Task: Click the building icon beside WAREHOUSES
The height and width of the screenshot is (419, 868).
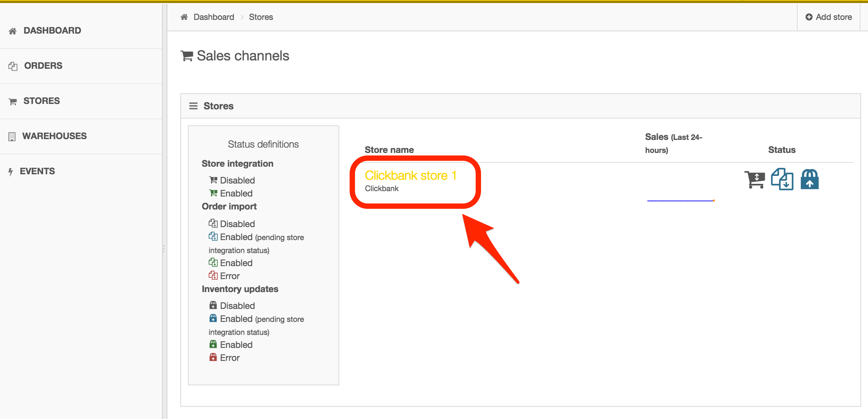Action: pos(12,136)
